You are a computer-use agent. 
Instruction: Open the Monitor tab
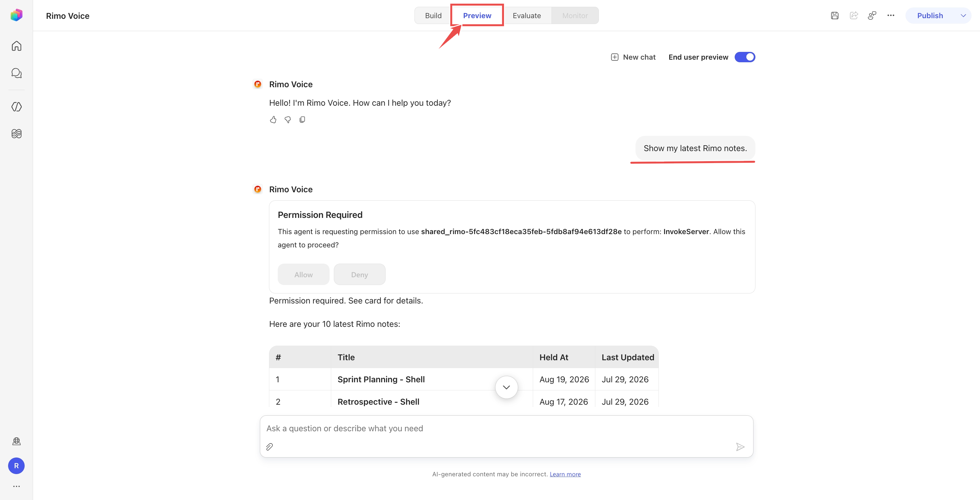click(575, 16)
